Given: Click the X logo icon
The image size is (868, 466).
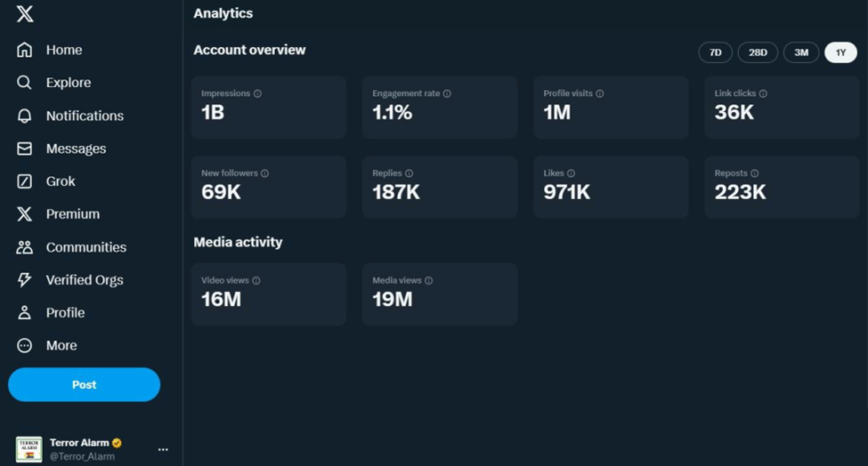Looking at the screenshot, I should pyautogui.click(x=25, y=14).
